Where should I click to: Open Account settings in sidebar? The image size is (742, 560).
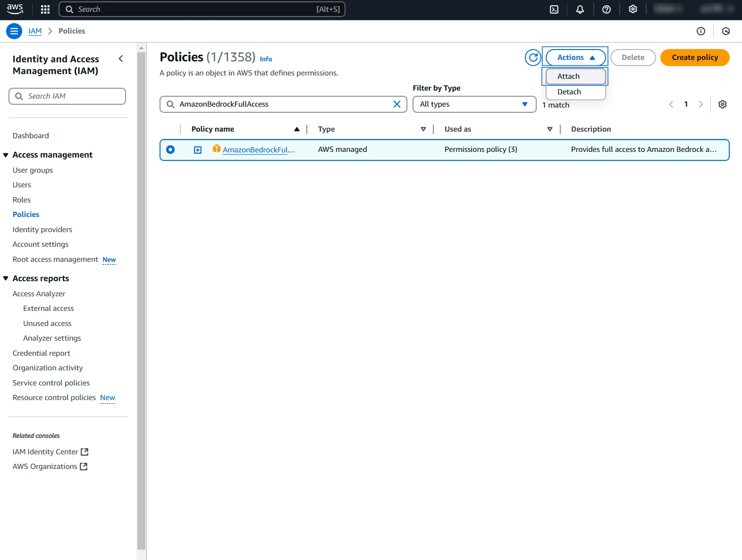pos(41,244)
